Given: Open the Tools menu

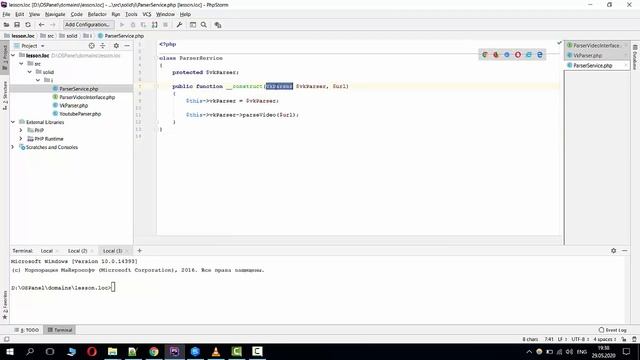Looking at the screenshot, I should click(131, 14).
